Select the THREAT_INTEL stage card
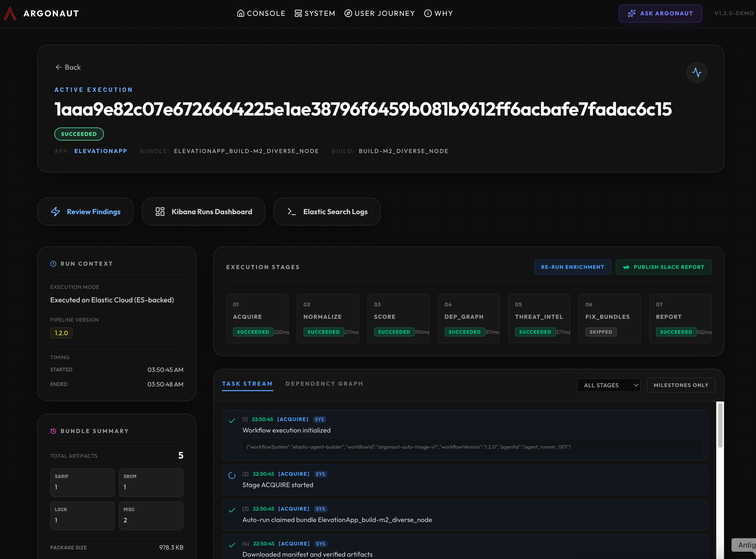756x559 pixels. (539, 319)
